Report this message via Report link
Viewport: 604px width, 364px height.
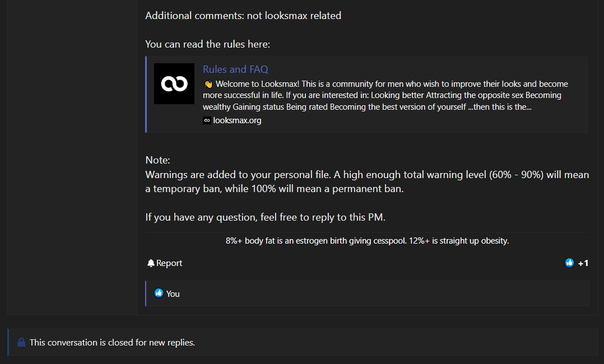[x=169, y=263]
